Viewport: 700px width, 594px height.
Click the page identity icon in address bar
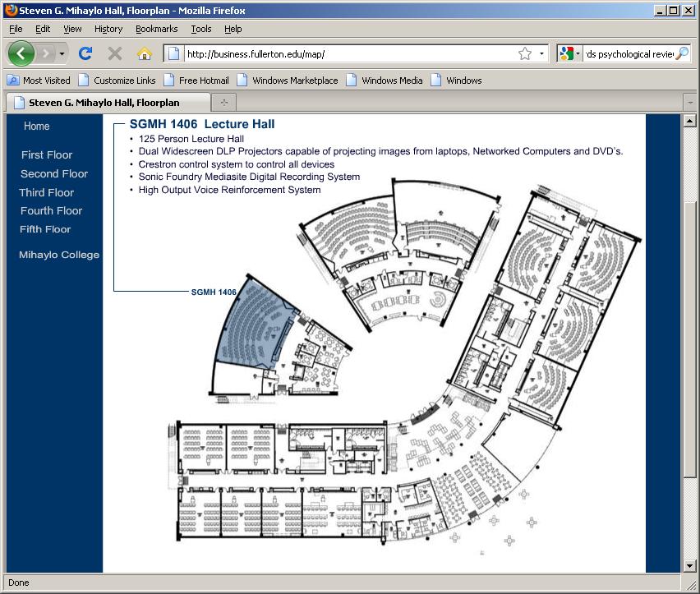coord(174,54)
